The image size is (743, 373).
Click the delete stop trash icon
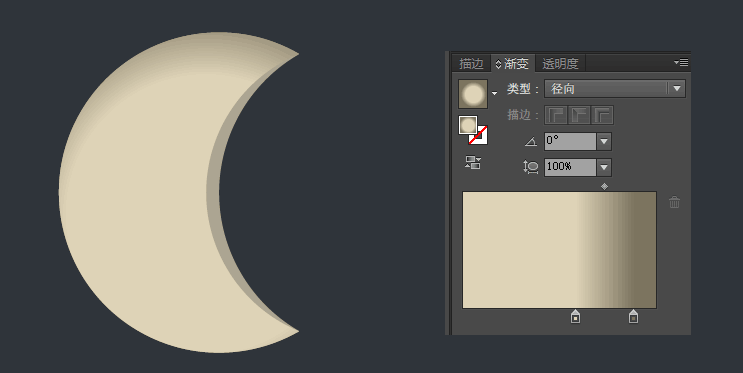click(674, 202)
